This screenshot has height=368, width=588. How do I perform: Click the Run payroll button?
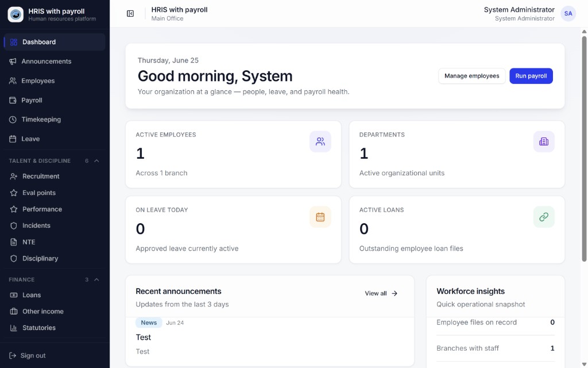pos(531,76)
